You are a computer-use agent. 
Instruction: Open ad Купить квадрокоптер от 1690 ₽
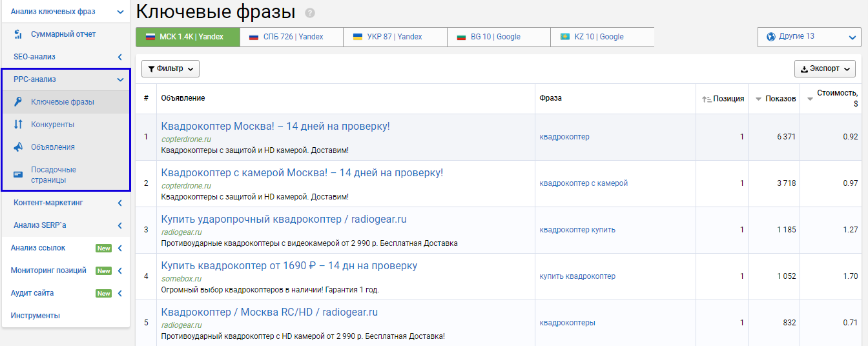click(289, 266)
